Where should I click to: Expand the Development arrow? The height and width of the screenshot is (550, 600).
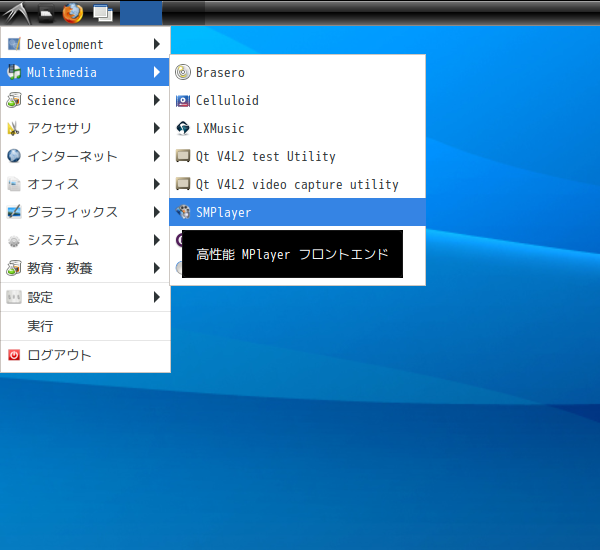pos(157,44)
